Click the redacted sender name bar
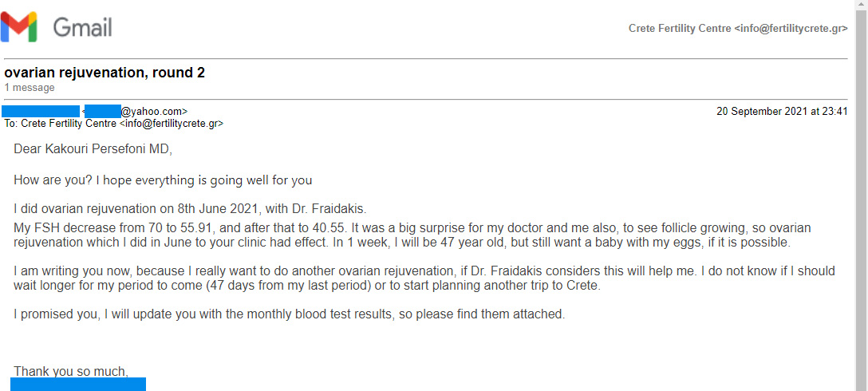The height and width of the screenshot is (391, 868). coord(41,111)
